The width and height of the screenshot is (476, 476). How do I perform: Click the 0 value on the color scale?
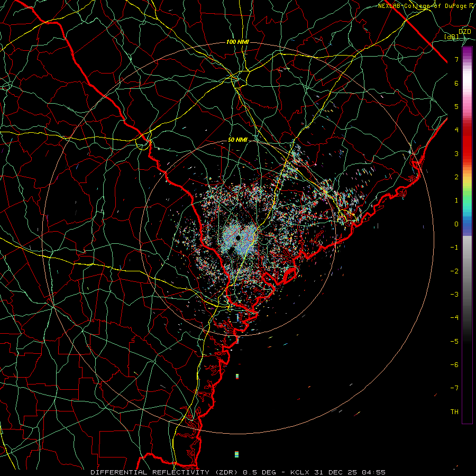point(456,224)
